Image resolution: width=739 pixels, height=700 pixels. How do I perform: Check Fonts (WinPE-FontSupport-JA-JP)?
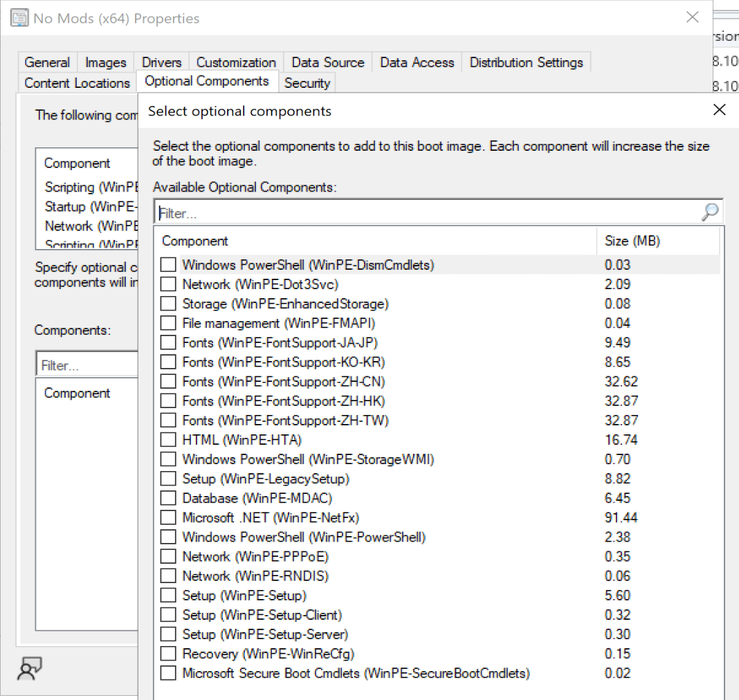[x=167, y=342]
